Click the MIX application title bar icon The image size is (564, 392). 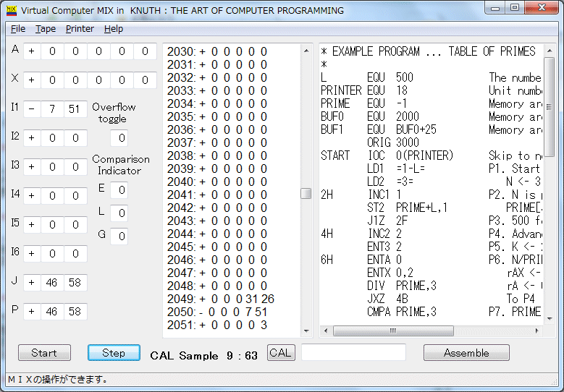point(12,10)
